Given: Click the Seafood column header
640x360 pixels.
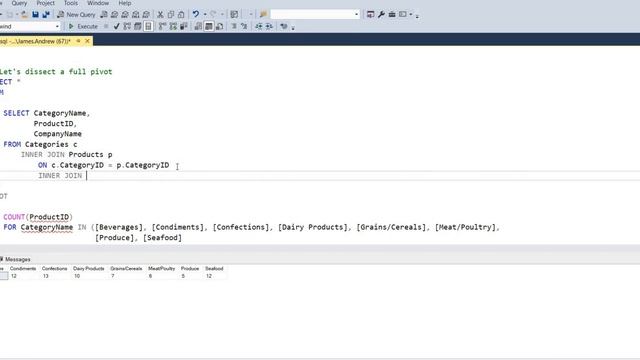Looking at the screenshot, I should 214,269.
